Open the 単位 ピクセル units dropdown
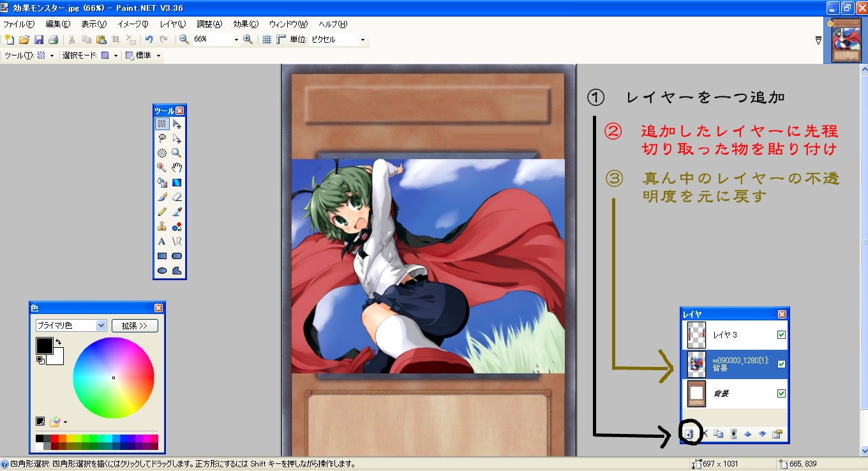868x471 pixels. [x=363, y=40]
